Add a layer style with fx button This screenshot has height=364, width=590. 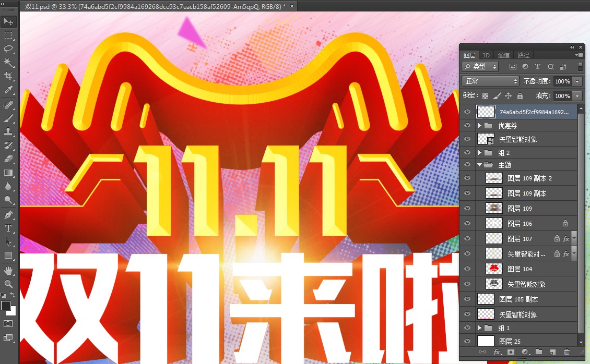pos(497,352)
